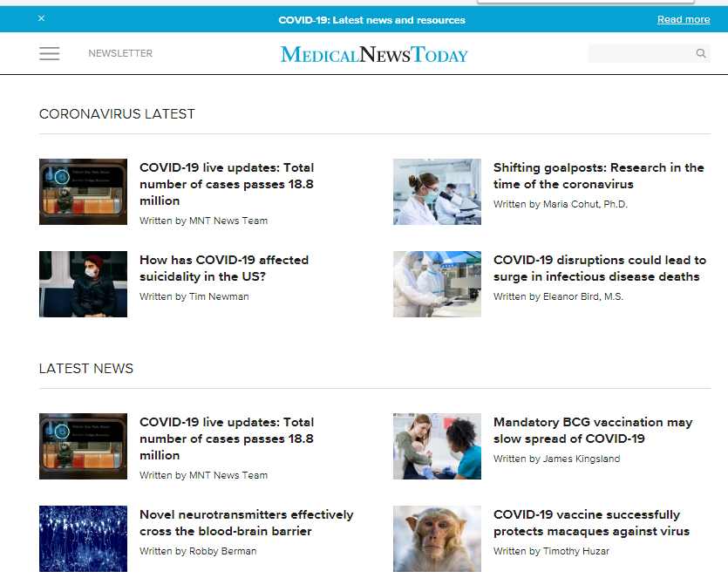Click the lab researcher microscope thumbnail
The width and height of the screenshot is (728, 578).
click(x=437, y=192)
